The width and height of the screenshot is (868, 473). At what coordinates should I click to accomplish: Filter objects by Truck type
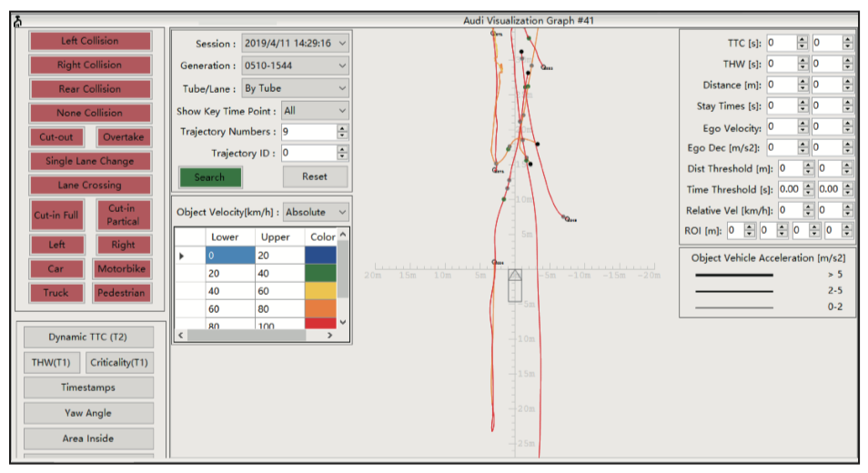56,293
